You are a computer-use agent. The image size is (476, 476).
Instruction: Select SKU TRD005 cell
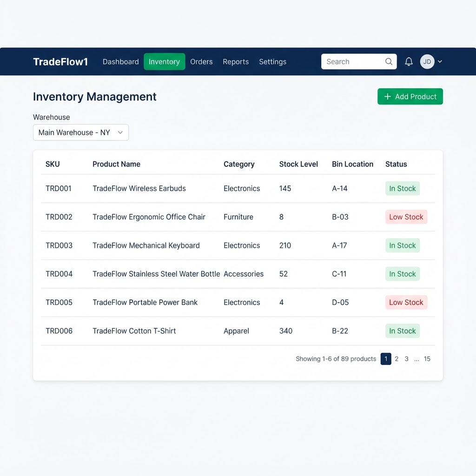[x=59, y=303]
